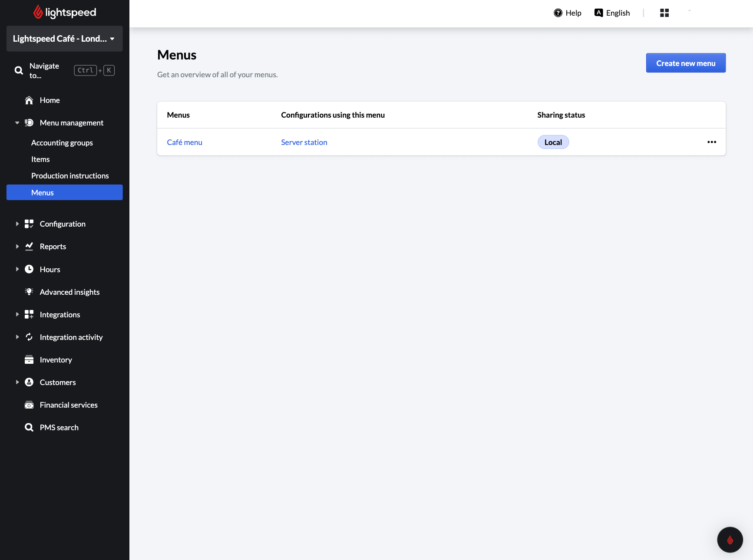Open Production instructions page
The height and width of the screenshot is (560, 753).
coord(70,176)
